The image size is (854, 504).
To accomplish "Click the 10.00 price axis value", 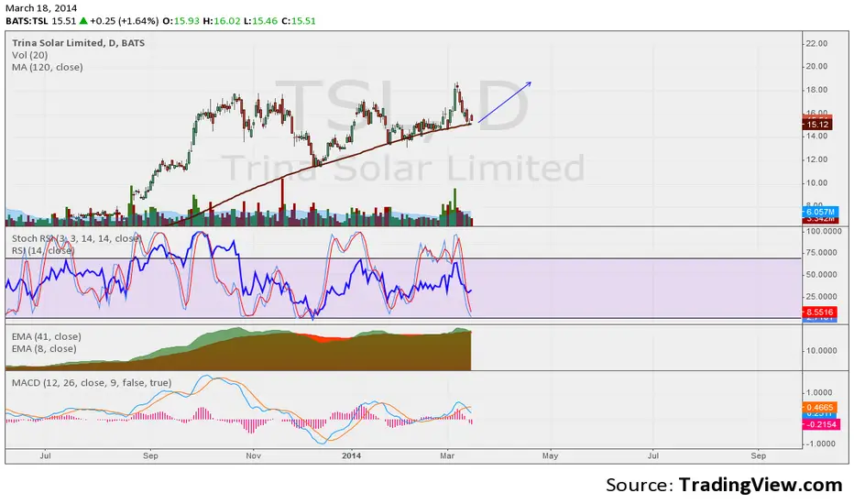I will 816,183.
